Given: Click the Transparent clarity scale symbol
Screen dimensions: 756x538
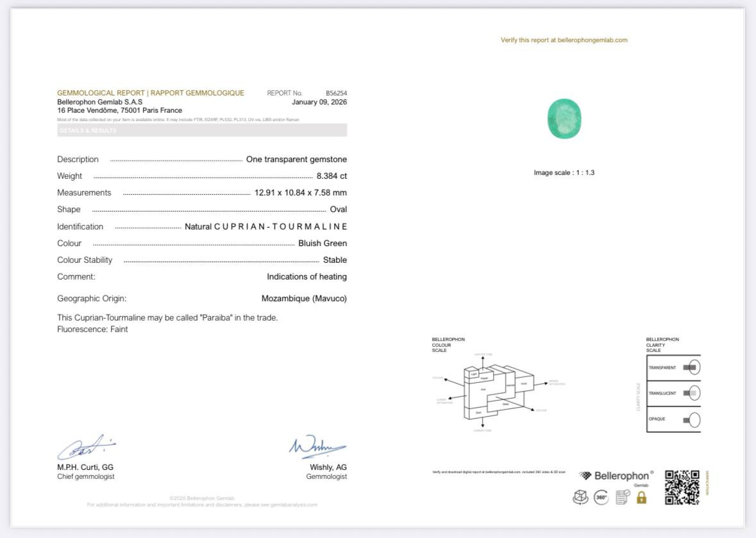Looking at the screenshot, I should tap(691, 367).
